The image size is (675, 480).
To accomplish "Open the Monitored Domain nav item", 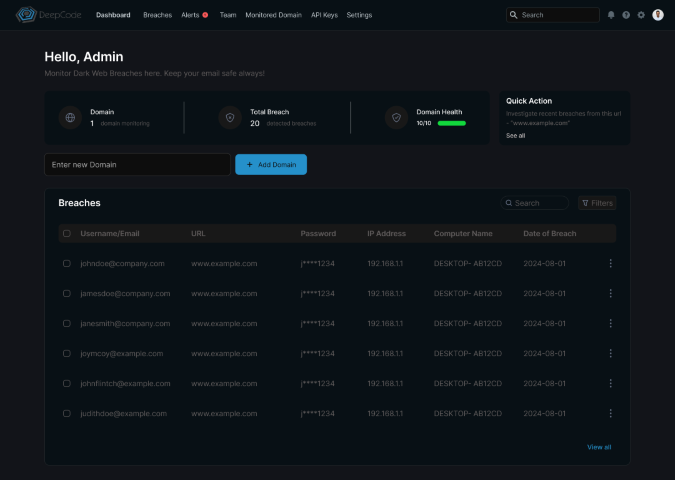I will 273,15.
